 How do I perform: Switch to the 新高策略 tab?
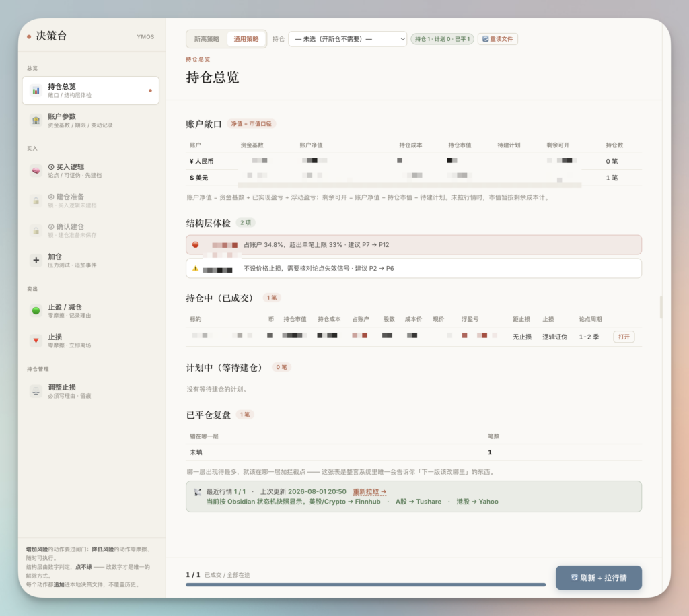coord(207,39)
